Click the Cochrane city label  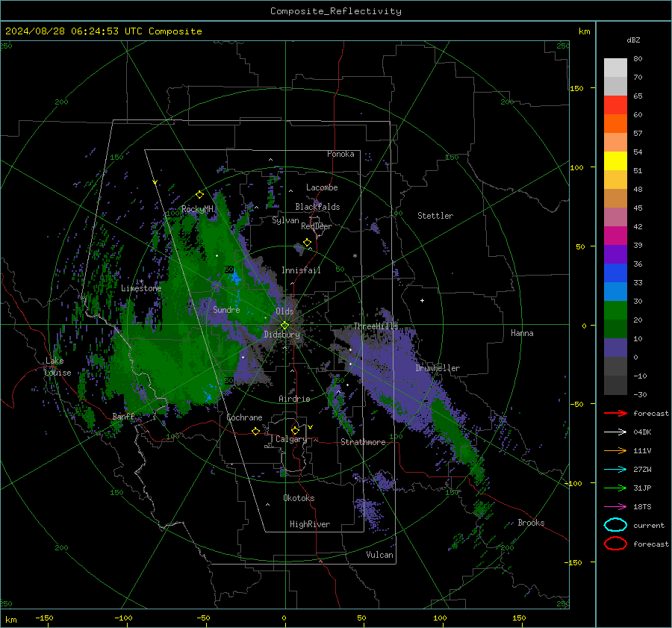pyautogui.click(x=244, y=417)
